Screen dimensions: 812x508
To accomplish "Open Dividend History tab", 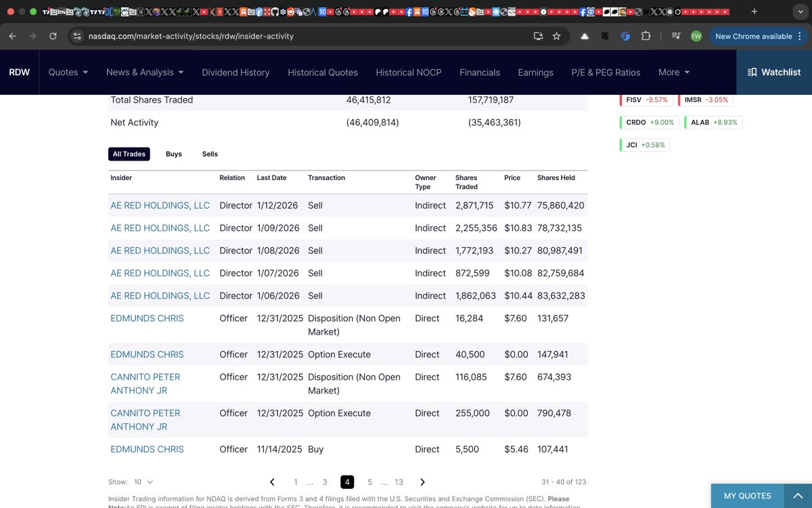I will click(235, 72).
